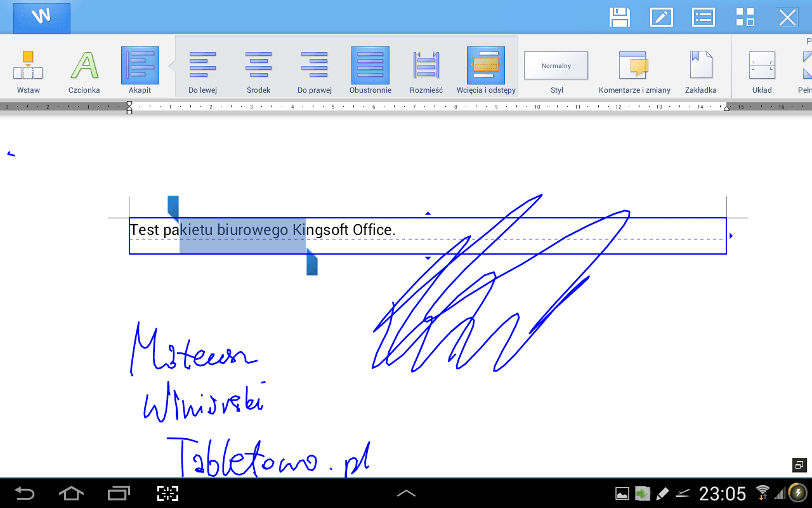Click the word Test in the document
The height and width of the screenshot is (508, 812).
[x=144, y=229]
